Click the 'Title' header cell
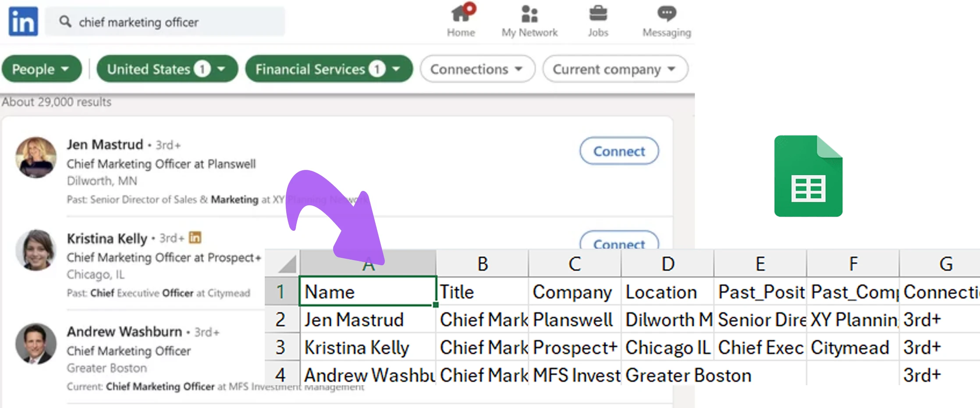This screenshot has height=408, width=980. (x=483, y=292)
